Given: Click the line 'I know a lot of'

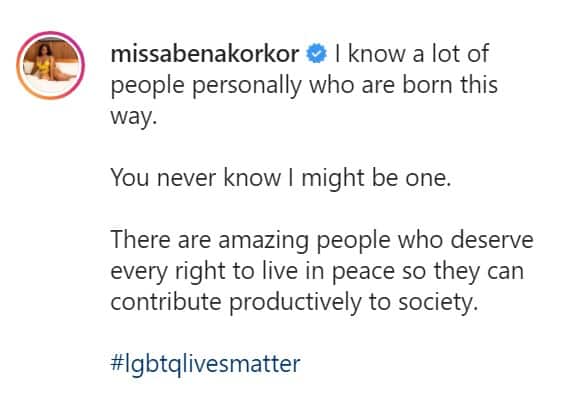Looking at the screenshot, I should point(412,54).
